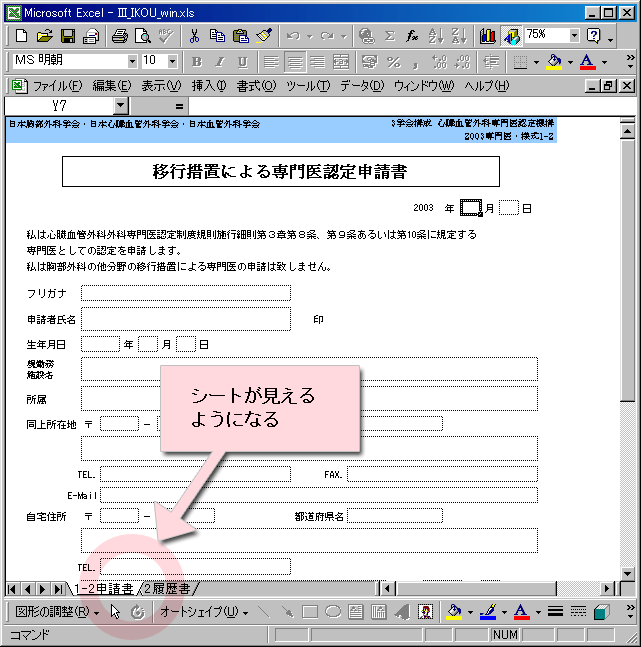Click the Cut scissors icon
The image size is (641, 647).
[x=194, y=36]
